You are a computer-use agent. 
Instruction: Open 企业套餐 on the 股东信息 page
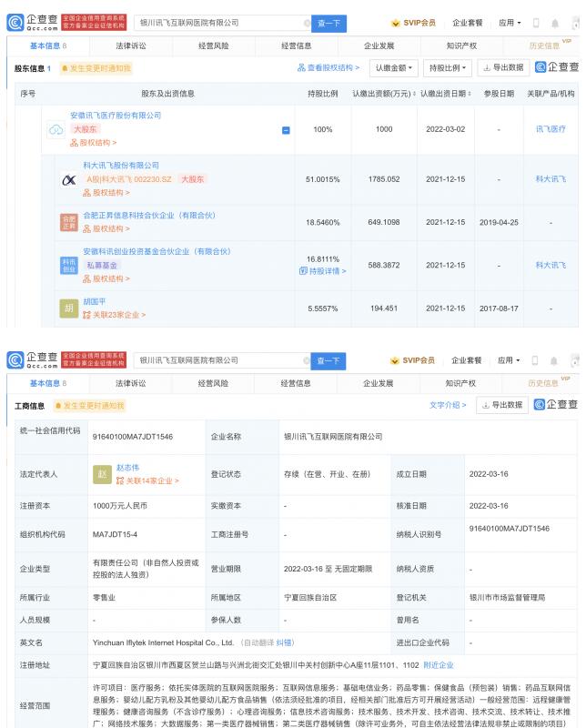coord(468,23)
